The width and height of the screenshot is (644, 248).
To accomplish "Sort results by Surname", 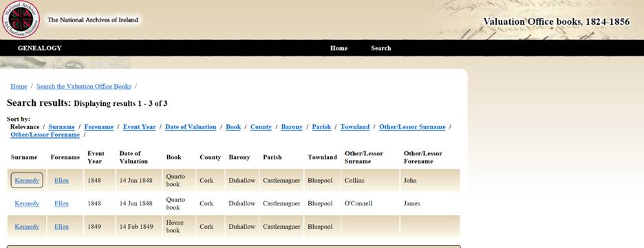I will pyautogui.click(x=62, y=126).
